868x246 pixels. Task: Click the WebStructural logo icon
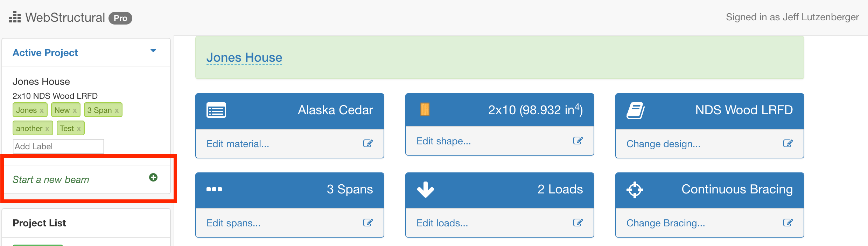click(15, 17)
